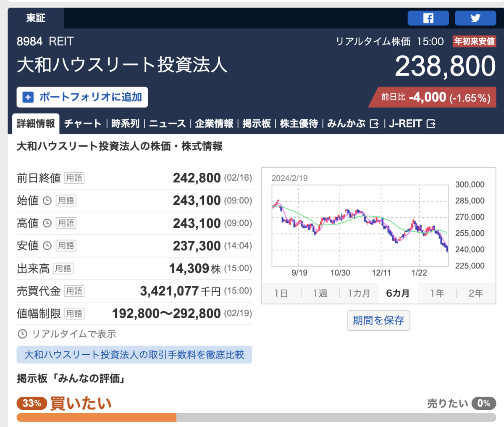504x427 pixels.
Task: Open the チャート tab
Action: [x=83, y=124]
